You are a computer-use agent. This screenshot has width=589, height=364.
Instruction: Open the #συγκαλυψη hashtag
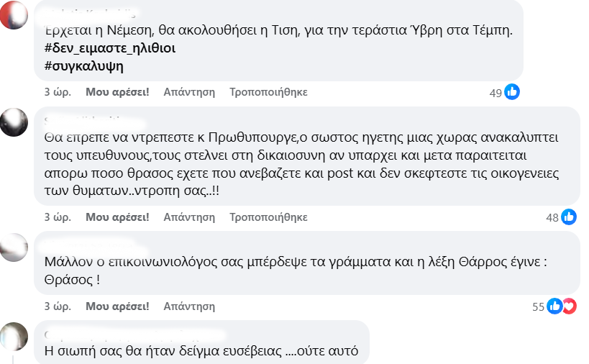[x=83, y=66]
